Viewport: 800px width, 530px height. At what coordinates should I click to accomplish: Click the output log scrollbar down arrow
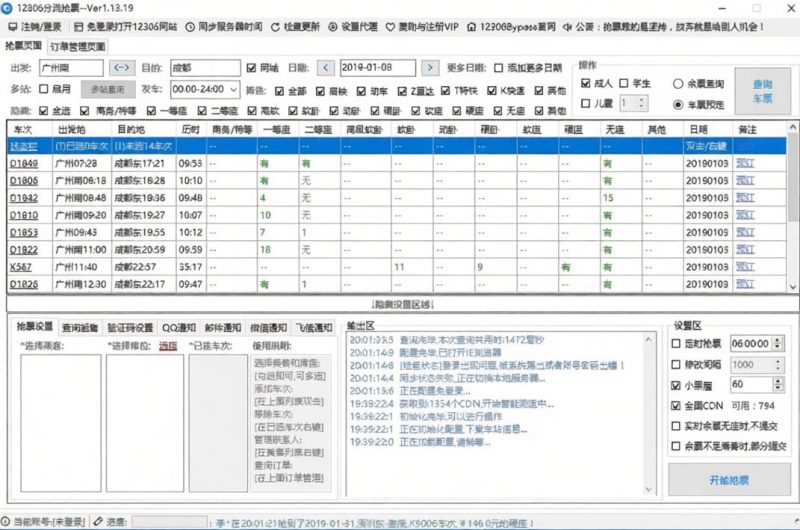click(648, 490)
